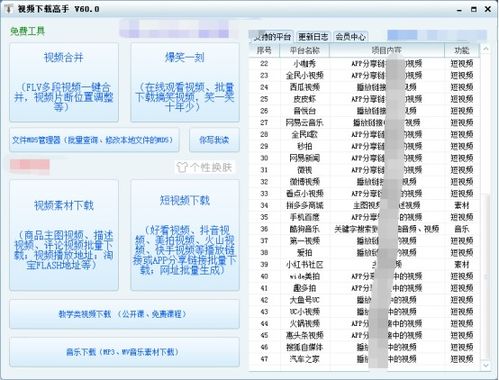Click scrollbar up arrow in platform list
Screen dimensions: 499x380
[486, 49]
